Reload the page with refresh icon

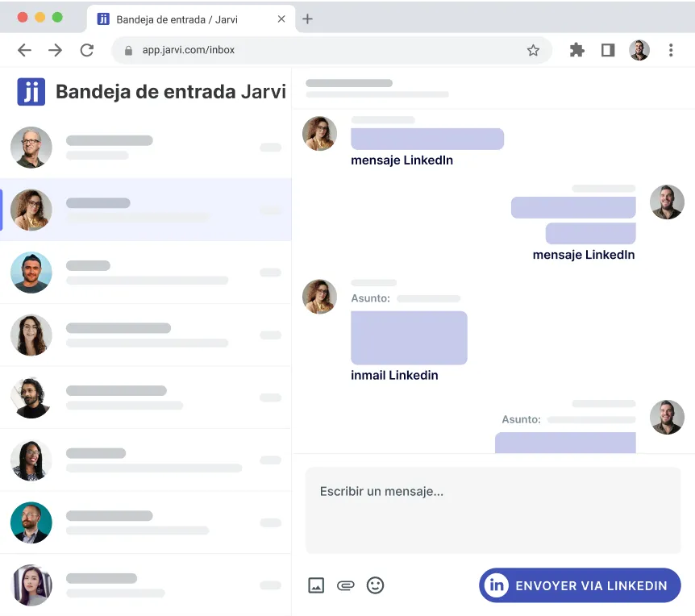(x=86, y=50)
